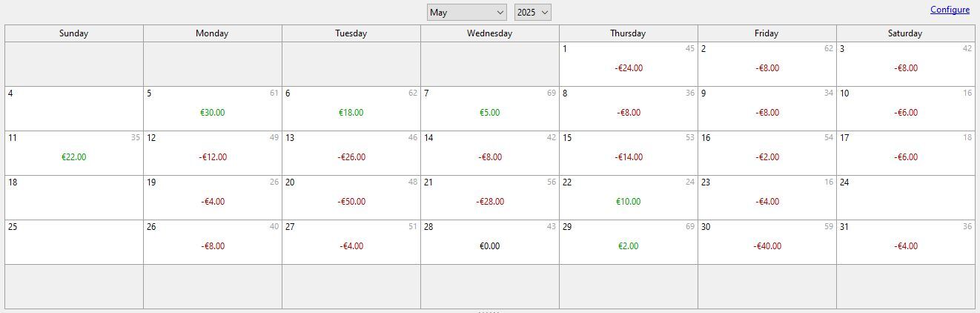Select the Saturday column header
The height and width of the screenshot is (313, 980).
(906, 33)
